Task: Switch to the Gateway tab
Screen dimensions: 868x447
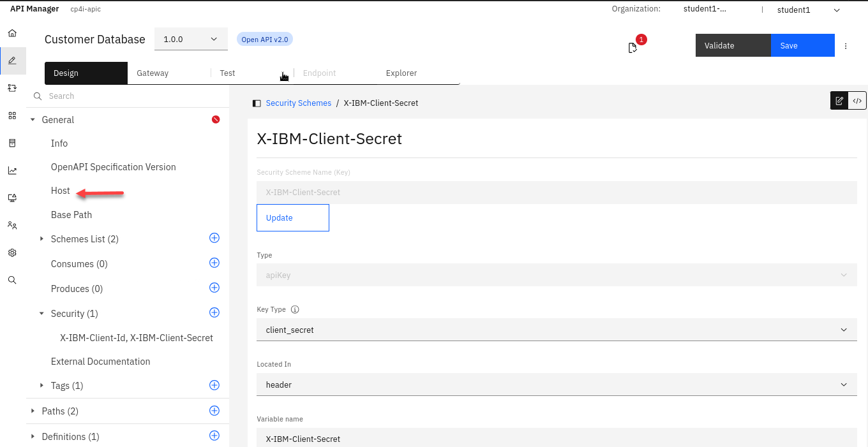Action: click(x=153, y=73)
